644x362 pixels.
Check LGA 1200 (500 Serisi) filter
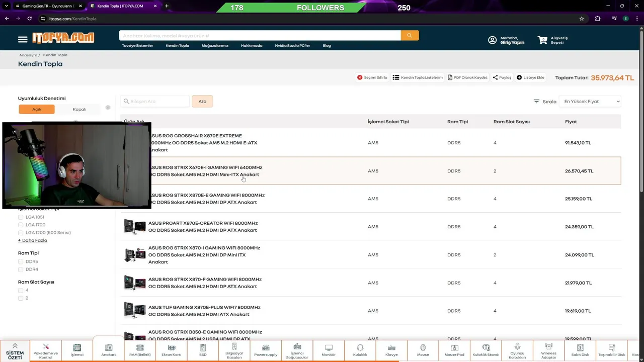(x=21, y=233)
